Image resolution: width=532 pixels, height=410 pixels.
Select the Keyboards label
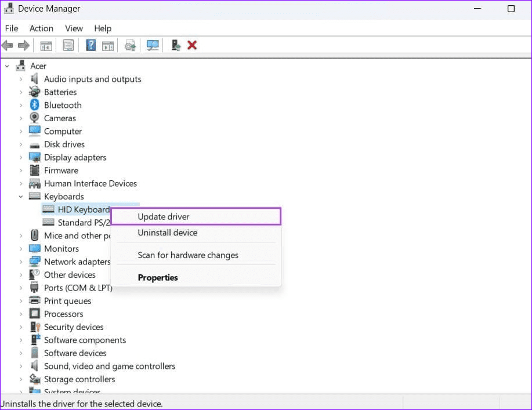64,197
